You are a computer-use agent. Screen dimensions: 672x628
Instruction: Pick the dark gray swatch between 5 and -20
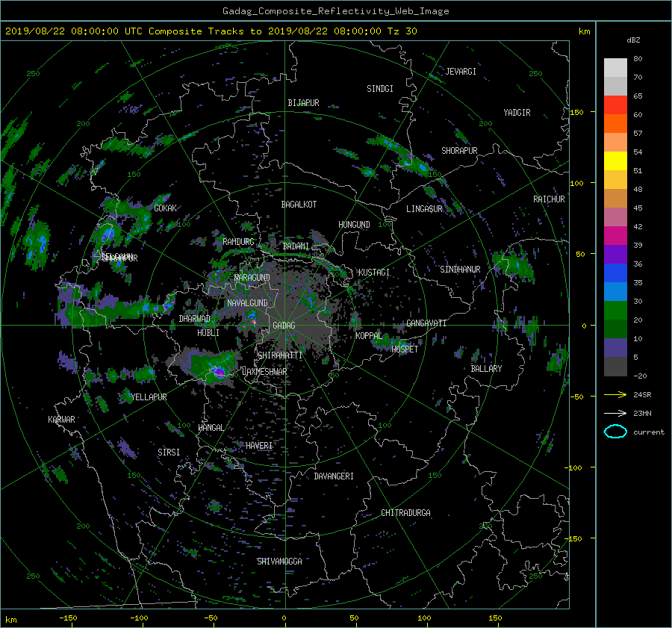615,367
